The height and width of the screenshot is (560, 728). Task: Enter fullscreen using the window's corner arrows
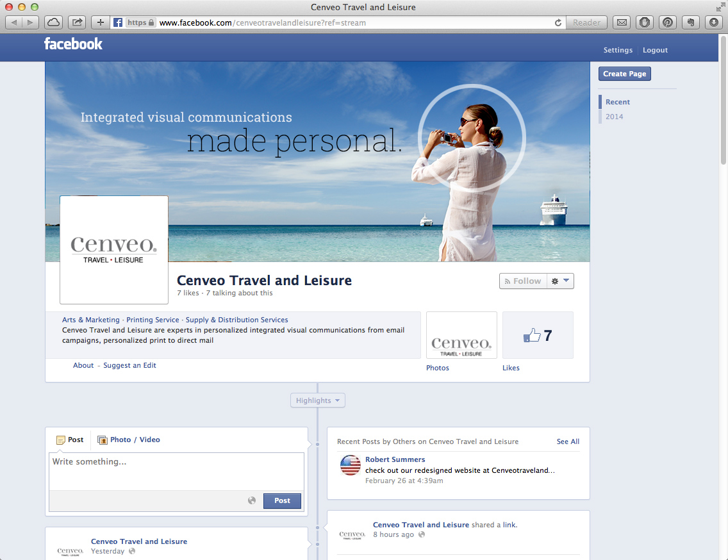click(720, 7)
